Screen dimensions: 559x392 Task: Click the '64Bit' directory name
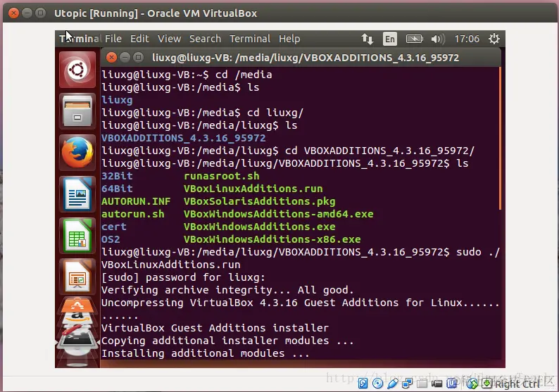click(x=117, y=189)
